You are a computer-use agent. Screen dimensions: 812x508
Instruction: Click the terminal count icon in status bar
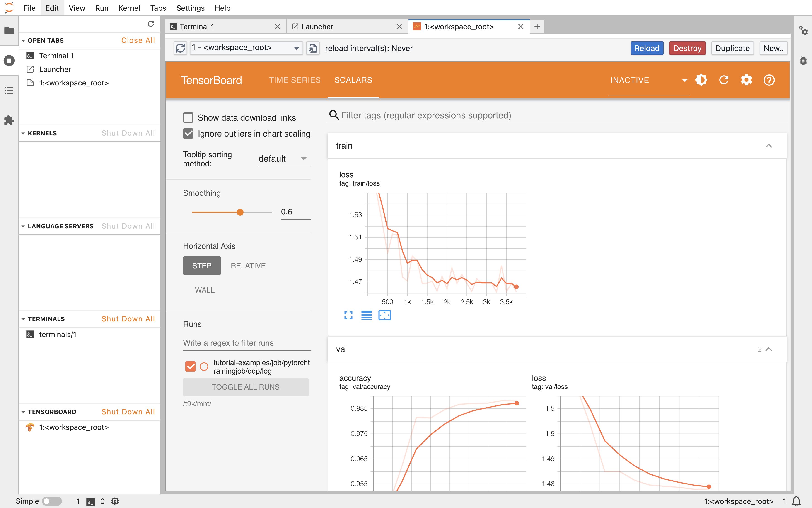(90, 502)
